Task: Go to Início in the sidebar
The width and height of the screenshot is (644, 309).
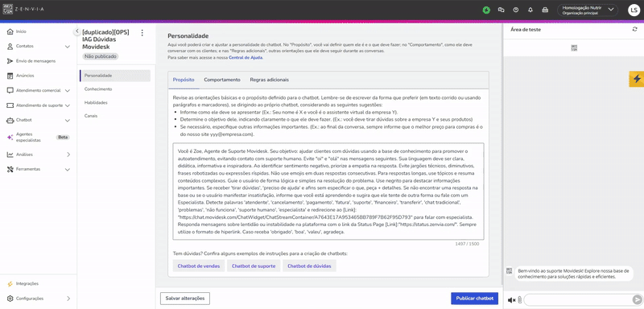Action: click(21, 31)
